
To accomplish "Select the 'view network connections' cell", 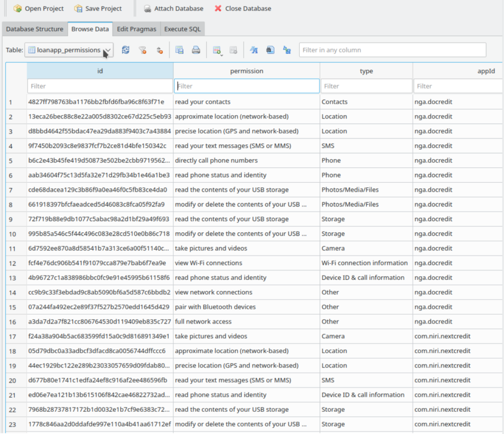I will pos(247,293).
